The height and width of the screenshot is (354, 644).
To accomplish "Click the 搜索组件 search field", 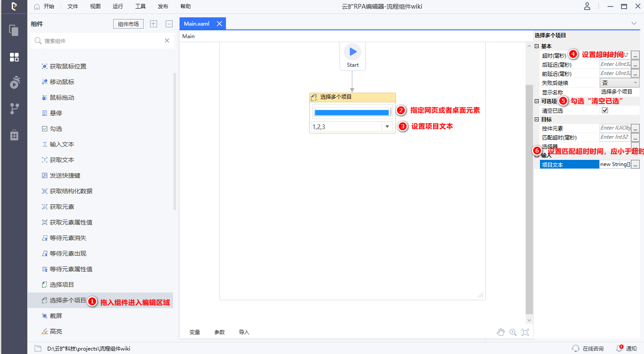I will pos(102,41).
